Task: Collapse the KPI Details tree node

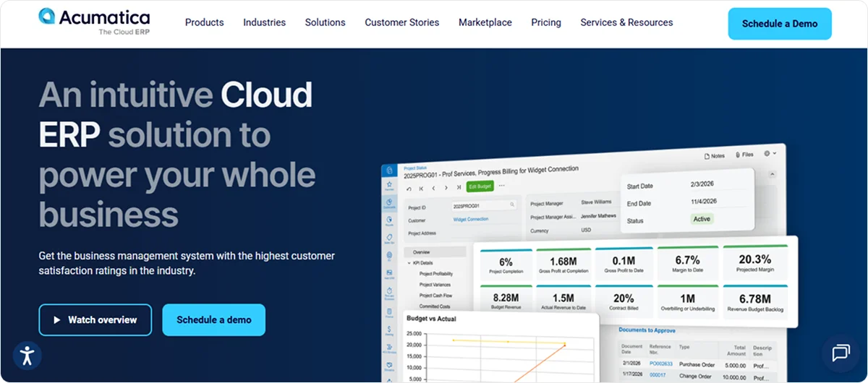Action: pyautogui.click(x=409, y=263)
